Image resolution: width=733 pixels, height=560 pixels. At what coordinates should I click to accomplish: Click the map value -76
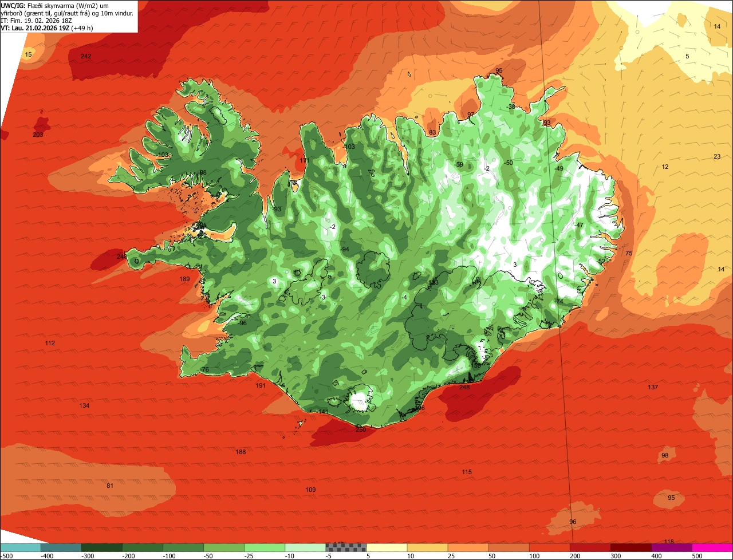click(204, 369)
